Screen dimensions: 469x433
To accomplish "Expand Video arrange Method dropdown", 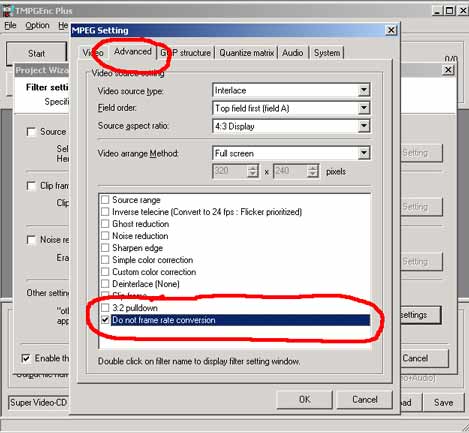I will (x=364, y=153).
